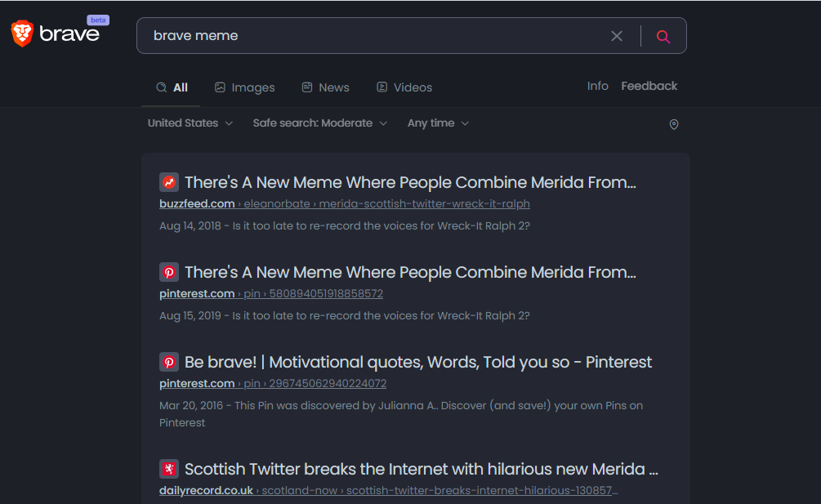Click the Pinterest favicon beside Be brave! result
Viewport: 821px width, 504px height.
(169, 362)
